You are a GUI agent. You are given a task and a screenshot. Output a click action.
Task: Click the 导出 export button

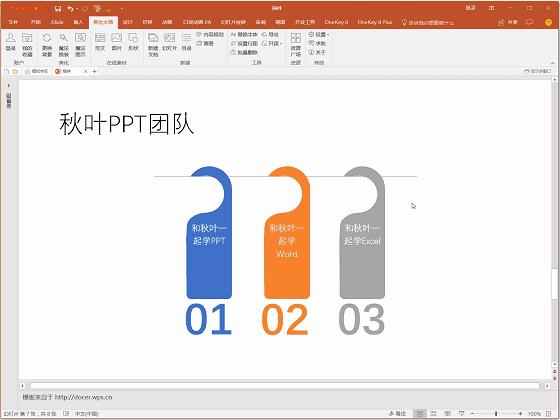[270, 34]
